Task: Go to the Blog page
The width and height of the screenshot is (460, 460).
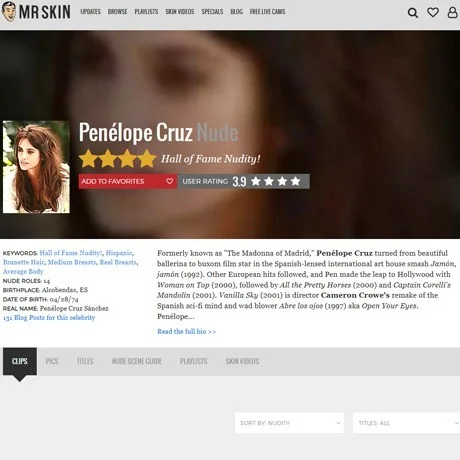Action: (x=236, y=12)
